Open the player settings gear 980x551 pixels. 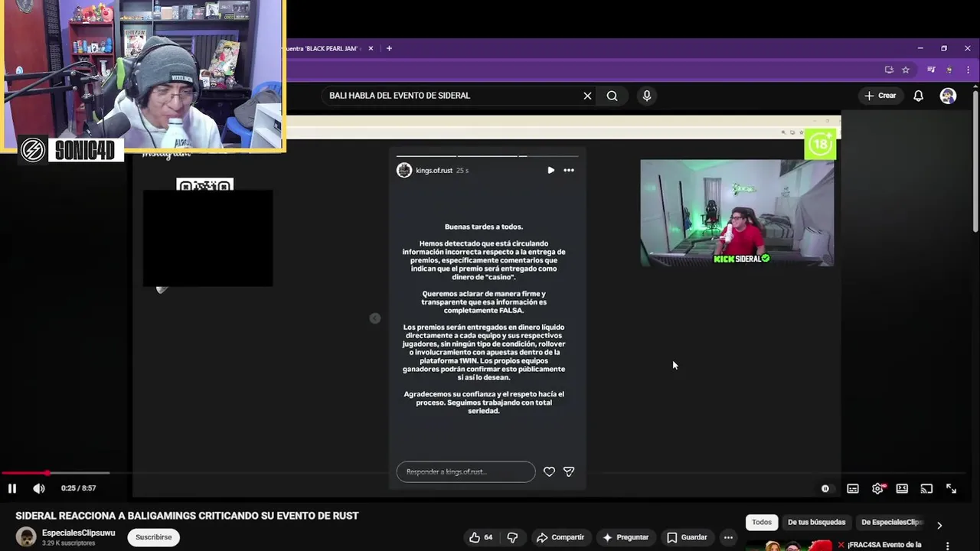coord(878,488)
